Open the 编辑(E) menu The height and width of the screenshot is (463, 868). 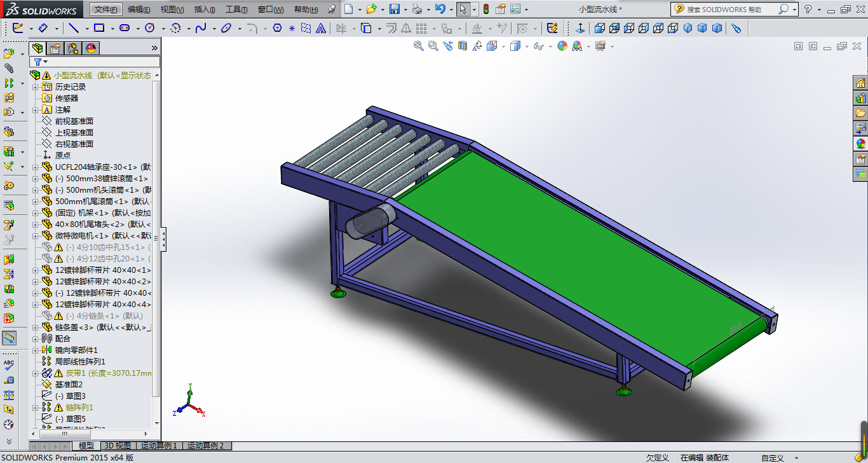click(x=139, y=10)
